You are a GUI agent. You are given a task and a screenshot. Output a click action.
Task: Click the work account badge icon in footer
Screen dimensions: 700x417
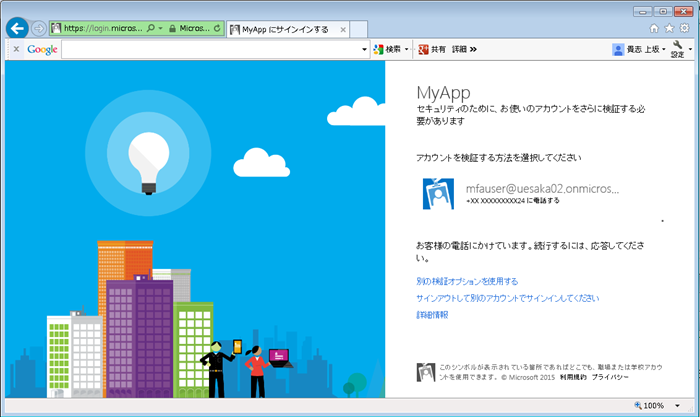(x=425, y=372)
